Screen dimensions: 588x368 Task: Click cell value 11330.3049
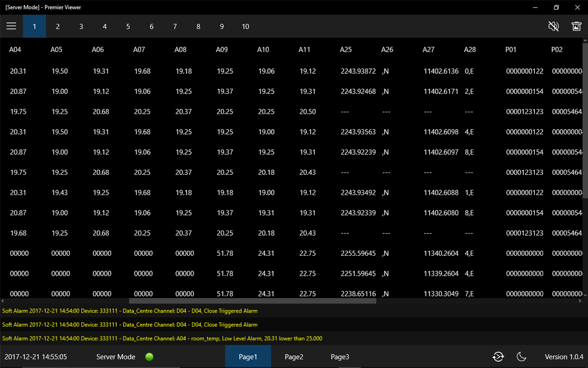441,294
